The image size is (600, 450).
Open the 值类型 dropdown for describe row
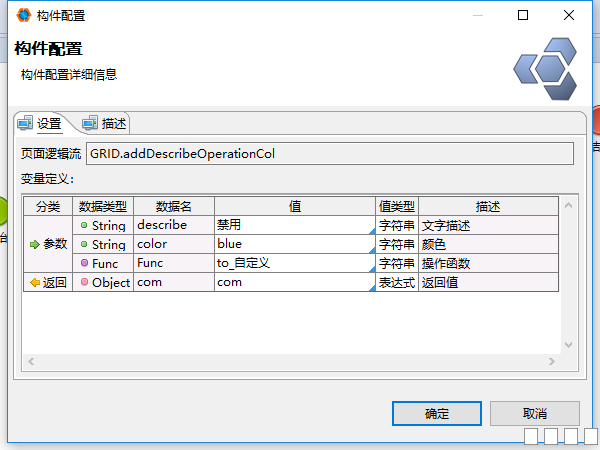[396, 225]
